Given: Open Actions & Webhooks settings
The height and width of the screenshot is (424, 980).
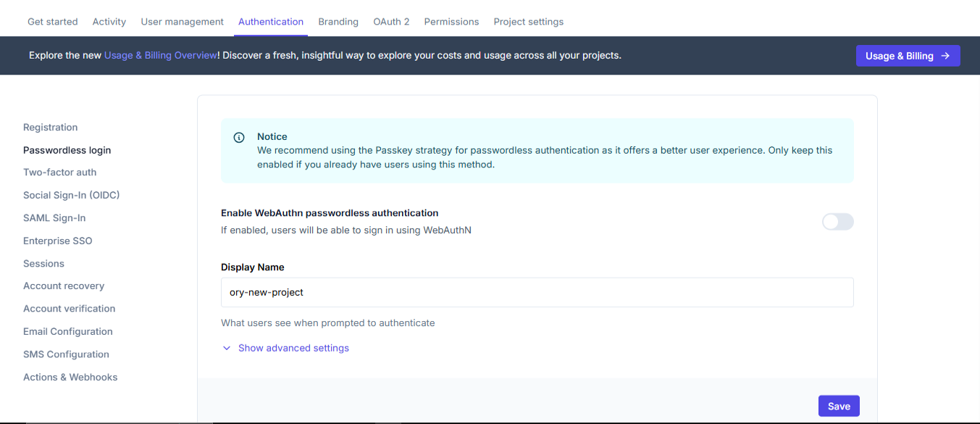Looking at the screenshot, I should click(70, 377).
